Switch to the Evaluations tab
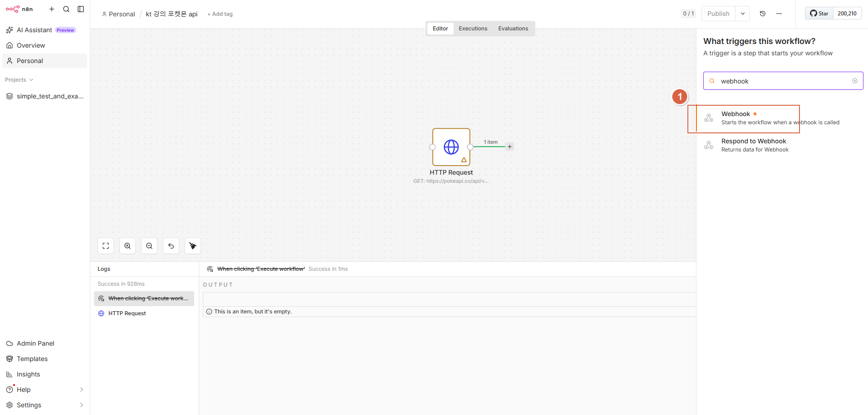 click(x=513, y=29)
